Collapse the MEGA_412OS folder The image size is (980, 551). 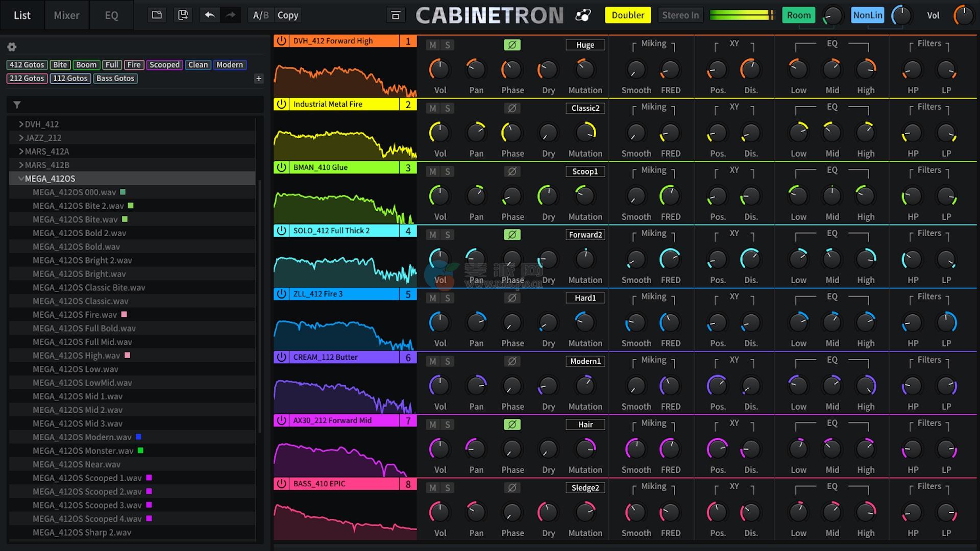(x=21, y=179)
